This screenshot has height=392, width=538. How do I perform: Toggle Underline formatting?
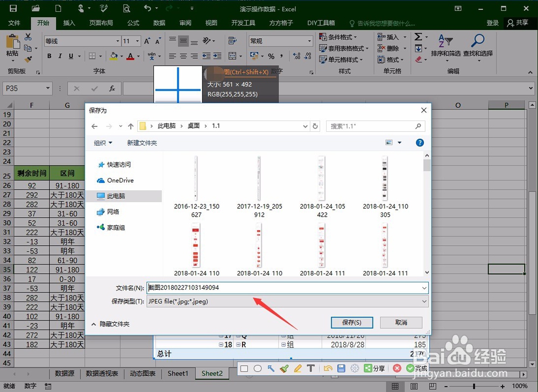point(70,56)
